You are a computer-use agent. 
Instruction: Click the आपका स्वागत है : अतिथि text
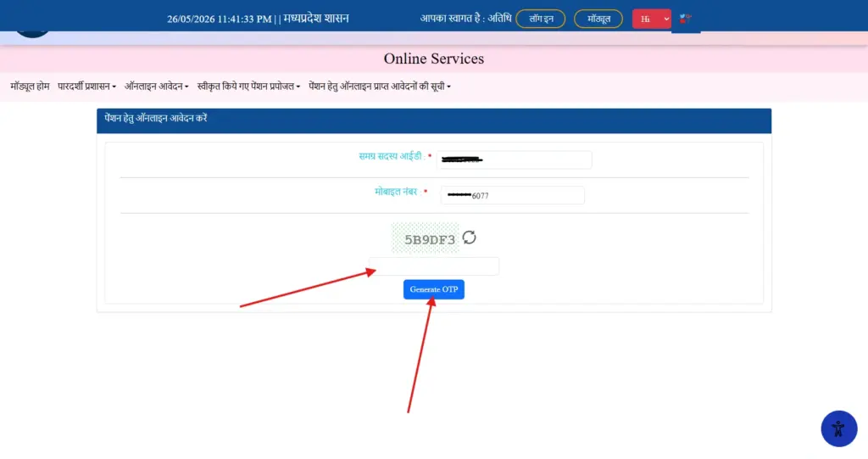pyautogui.click(x=465, y=19)
